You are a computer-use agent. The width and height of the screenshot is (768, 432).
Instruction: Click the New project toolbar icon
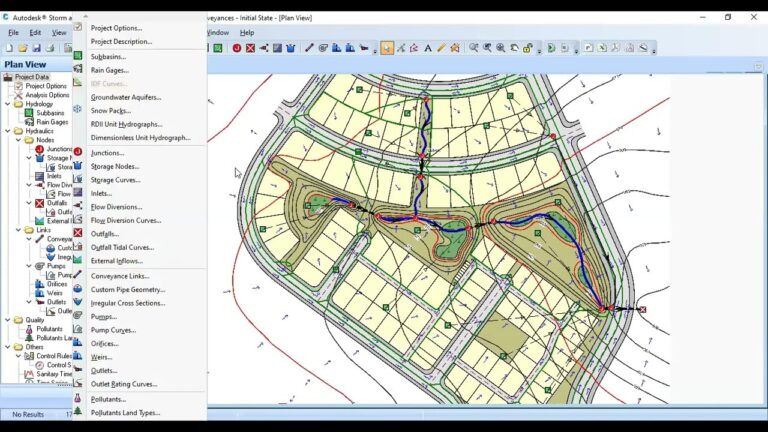pyautogui.click(x=9, y=48)
